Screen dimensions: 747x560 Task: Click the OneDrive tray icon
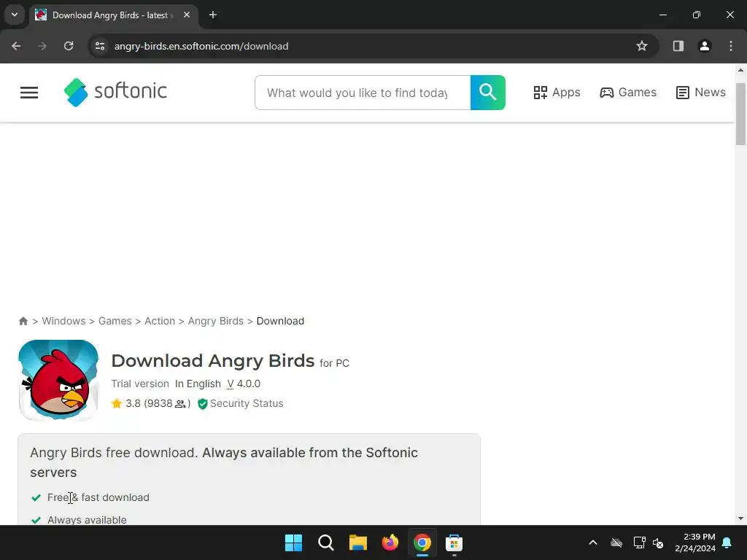616,542
